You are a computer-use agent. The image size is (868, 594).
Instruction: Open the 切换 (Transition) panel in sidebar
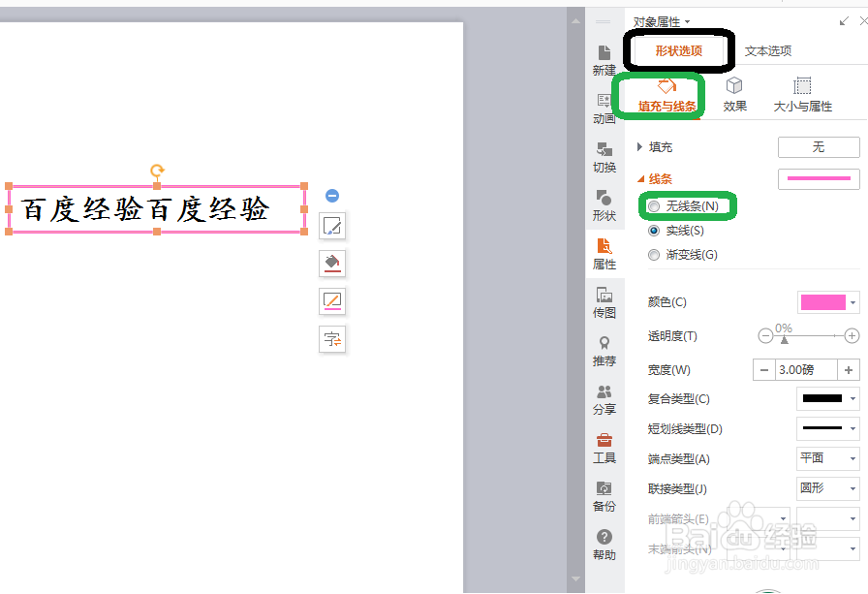(604, 158)
